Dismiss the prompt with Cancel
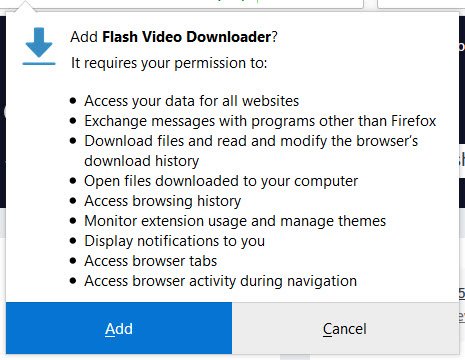 (x=345, y=328)
